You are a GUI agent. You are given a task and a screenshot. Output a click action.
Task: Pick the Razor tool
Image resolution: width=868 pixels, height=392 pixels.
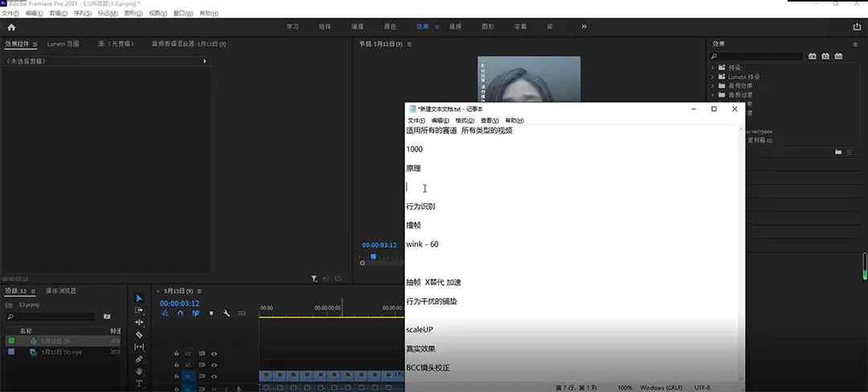[139, 334]
